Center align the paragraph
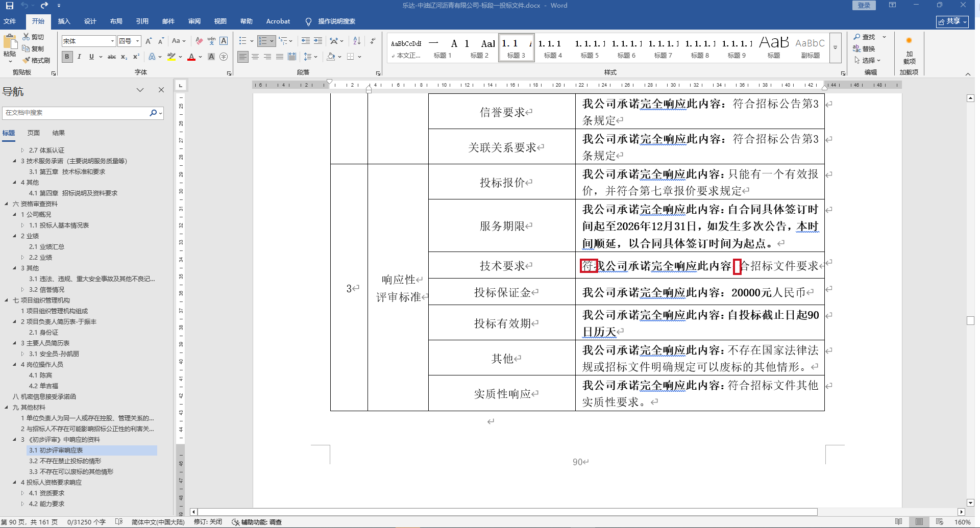Viewport: 980px width, 528px height. point(255,57)
